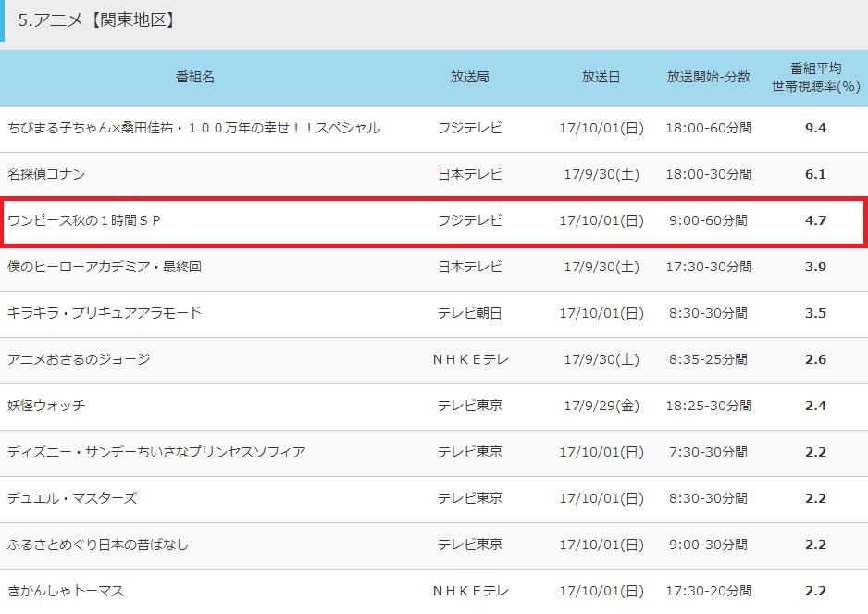Viewport: 868px width, 614px height.
Task: Click the 3.5 rating for プリキュア
Action: pyautogui.click(x=815, y=313)
